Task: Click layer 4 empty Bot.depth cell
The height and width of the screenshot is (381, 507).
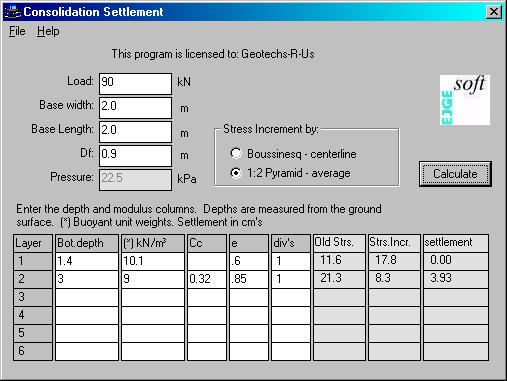Action: pyautogui.click(x=87, y=315)
